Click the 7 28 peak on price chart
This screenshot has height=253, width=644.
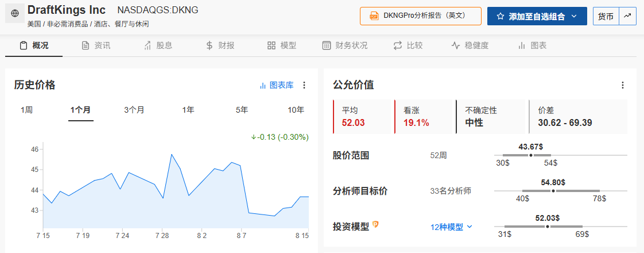171,154
